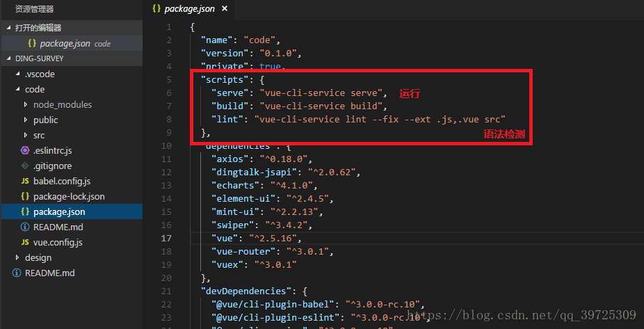Screen dimensions: 644x329
Task: Click the vue.config.js JS icon
Action: 25,242
